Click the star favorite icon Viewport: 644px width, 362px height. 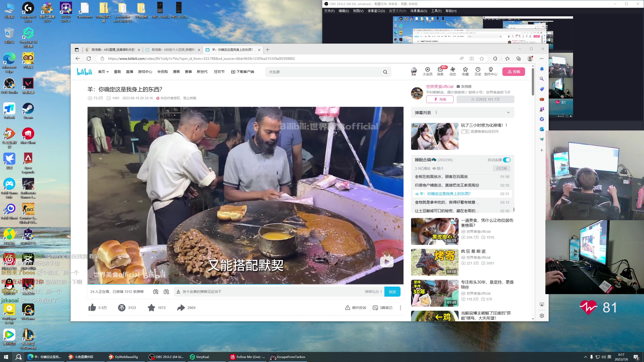point(151,307)
